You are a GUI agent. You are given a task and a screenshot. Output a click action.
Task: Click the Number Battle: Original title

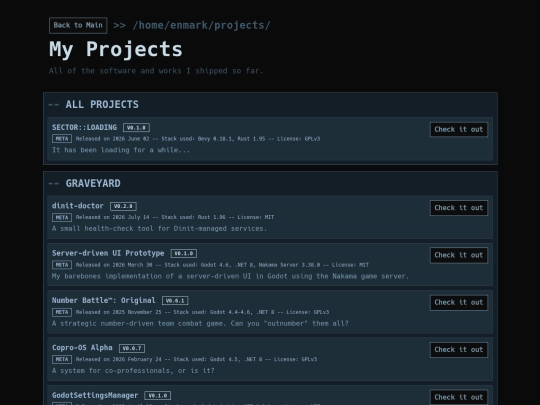pyautogui.click(x=104, y=300)
